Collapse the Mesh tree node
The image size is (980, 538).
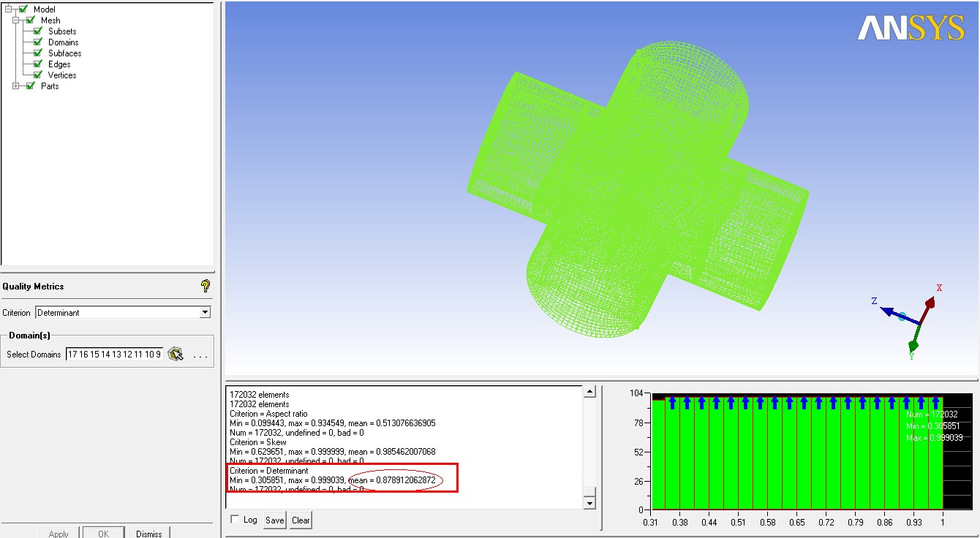16,20
